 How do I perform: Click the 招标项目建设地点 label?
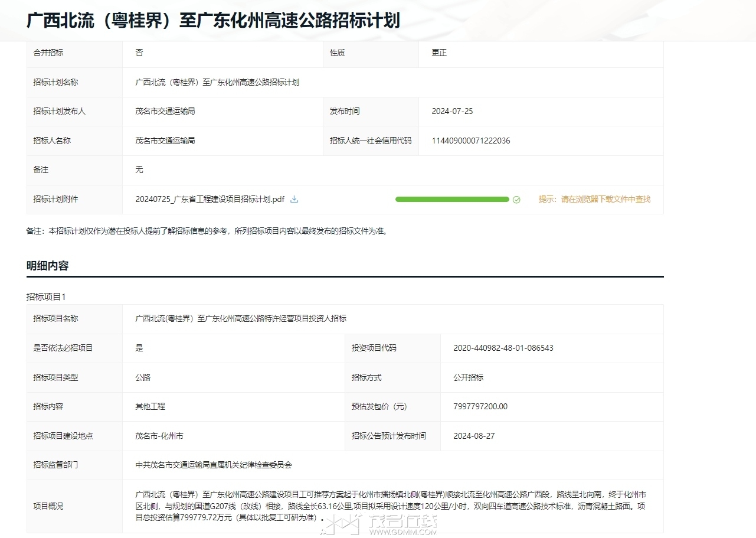pos(63,436)
